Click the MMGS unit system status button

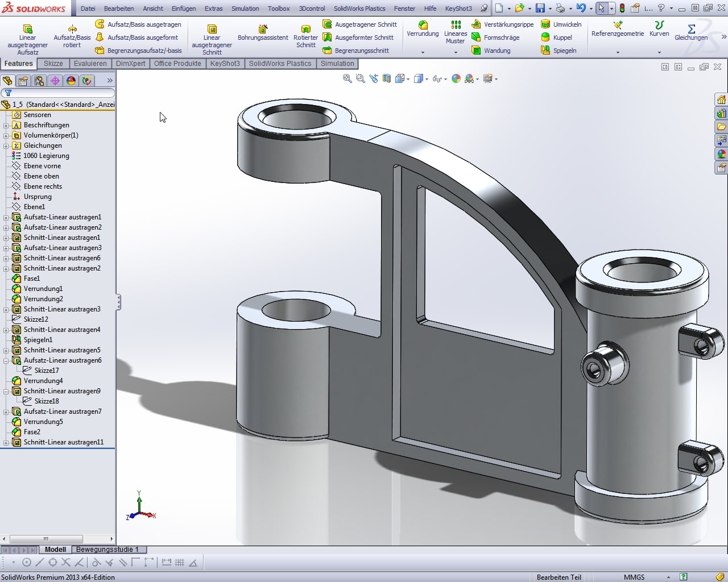[x=634, y=577]
